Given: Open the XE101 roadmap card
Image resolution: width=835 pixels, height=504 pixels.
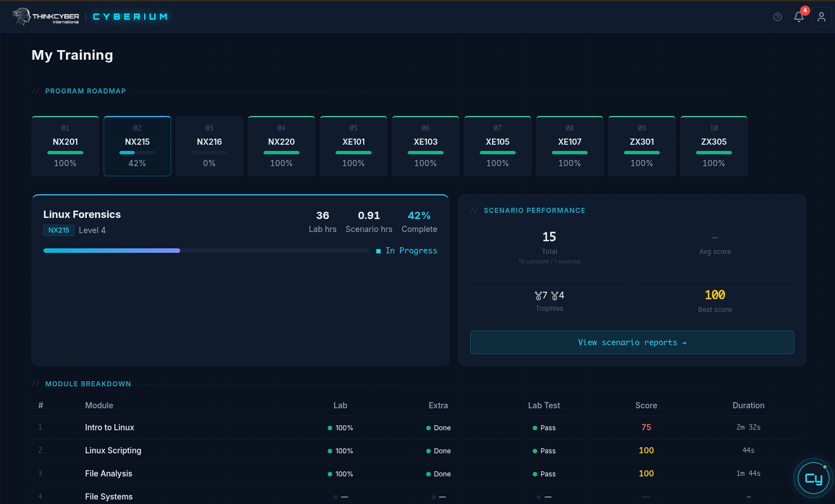Looking at the screenshot, I should point(354,146).
